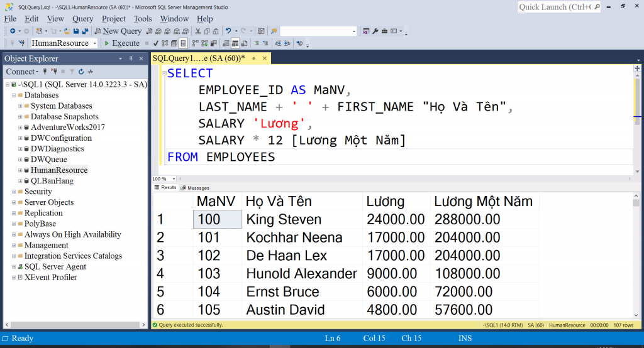Image resolution: width=644 pixels, height=348 pixels.
Task: Toggle Results to Grid mode
Action: click(235, 43)
